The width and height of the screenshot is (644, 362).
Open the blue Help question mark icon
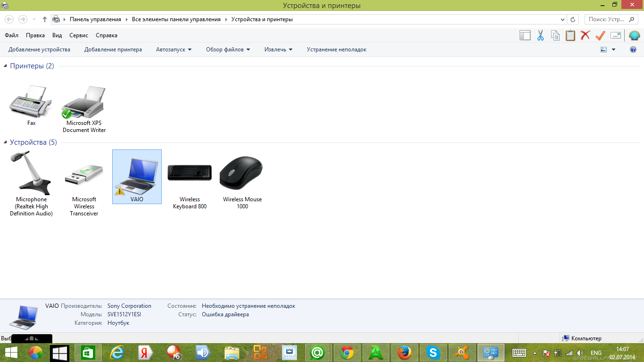tap(633, 49)
